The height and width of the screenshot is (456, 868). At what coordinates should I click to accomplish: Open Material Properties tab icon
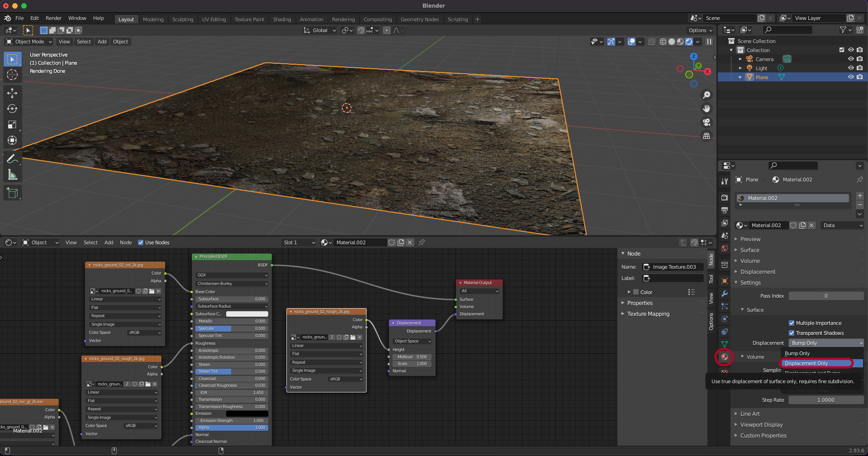pyautogui.click(x=725, y=357)
